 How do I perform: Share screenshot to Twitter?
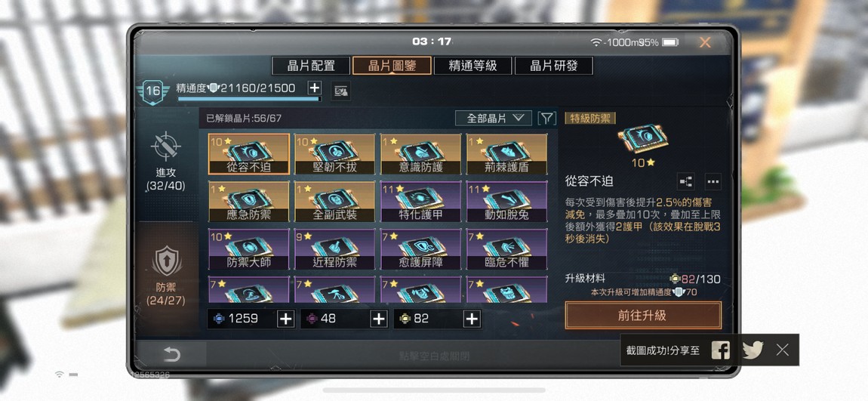click(753, 350)
